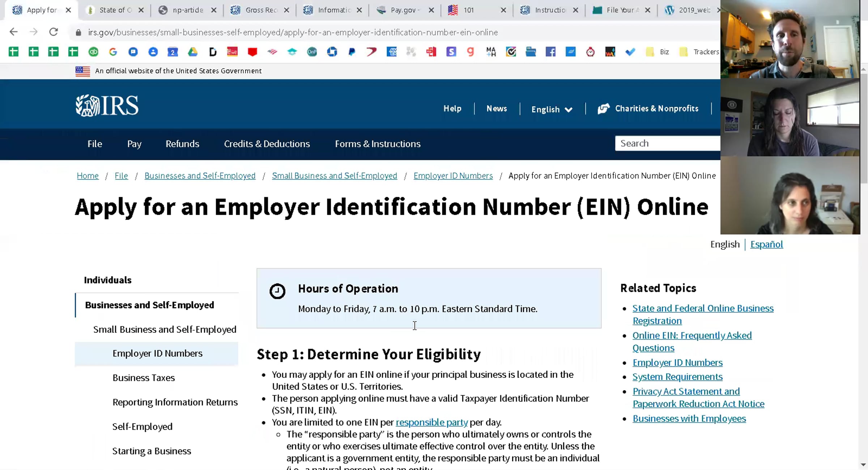The height and width of the screenshot is (470, 868).
Task: Open the Bank of America bookmark
Action: pyautogui.click(x=272, y=52)
